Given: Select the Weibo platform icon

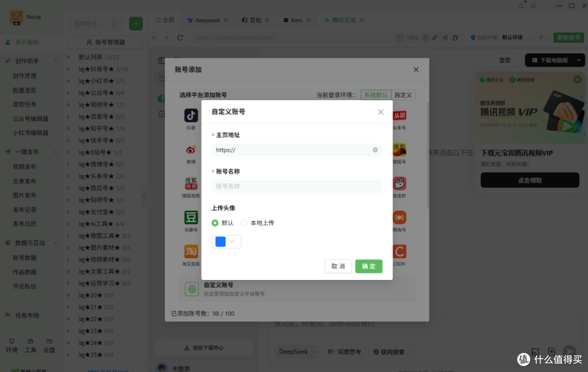Looking at the screenshot, I should [x=191, y=150].
